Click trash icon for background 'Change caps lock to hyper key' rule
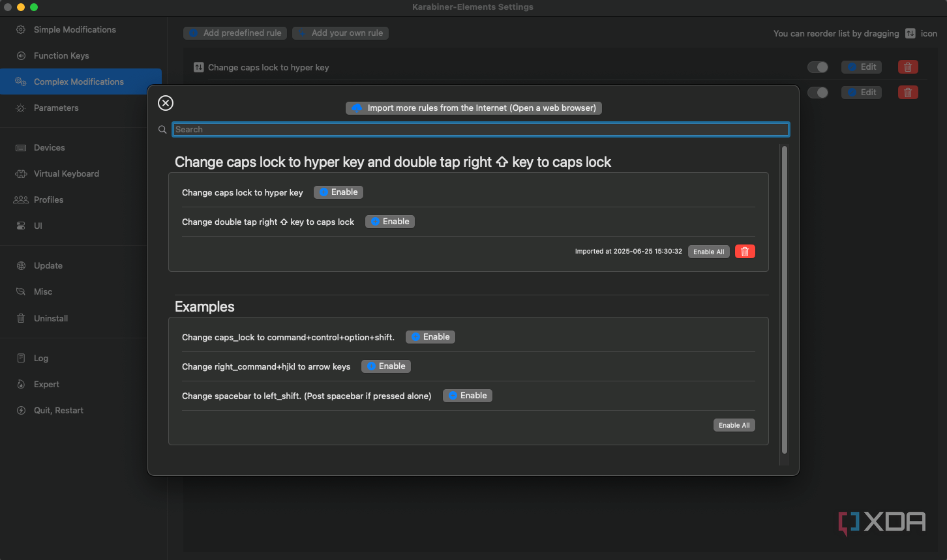The width and height of the screenshot is (947, 560). [908, 67]
